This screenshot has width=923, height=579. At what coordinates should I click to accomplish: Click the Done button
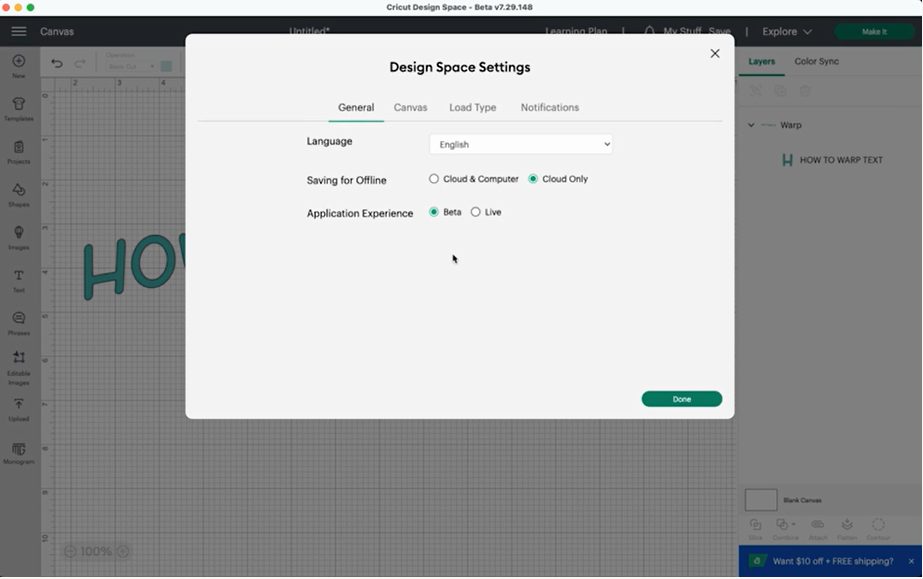682,399
